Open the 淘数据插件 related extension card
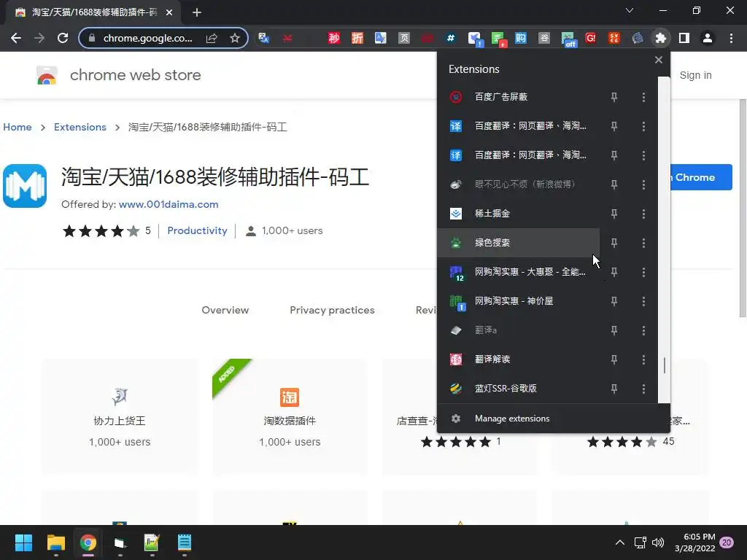Image resolution: width=747 pixels, height=560 pixels. (290, 416)
